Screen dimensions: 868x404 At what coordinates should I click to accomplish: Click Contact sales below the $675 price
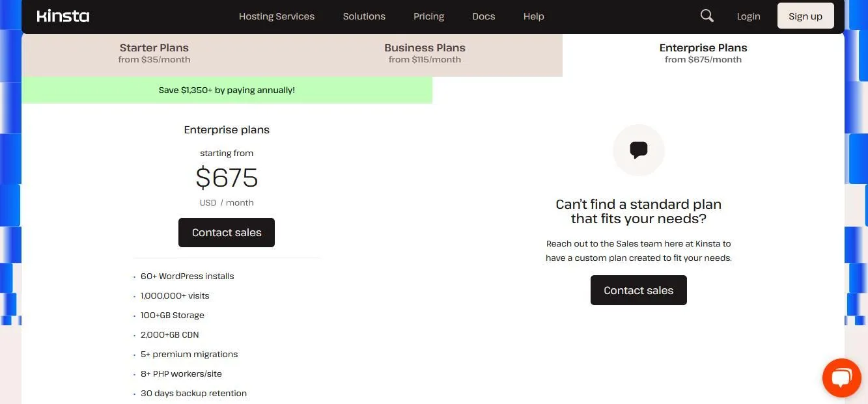click(x=227, y=232)
